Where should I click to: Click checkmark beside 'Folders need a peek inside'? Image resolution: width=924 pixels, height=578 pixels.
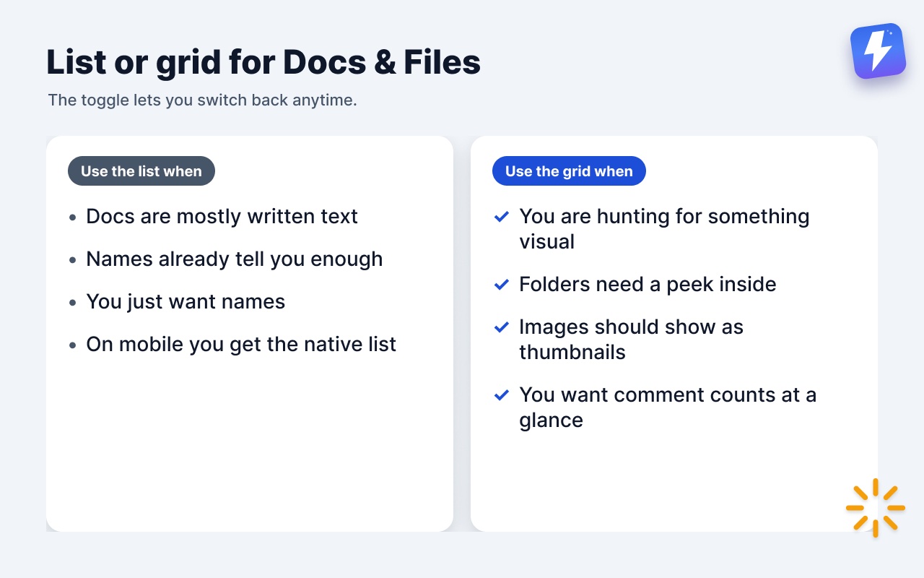point(501,285)
